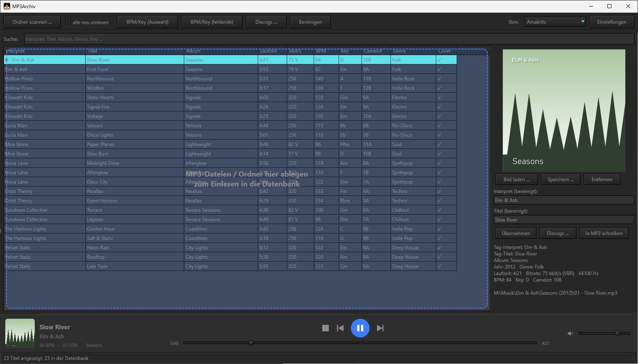This screenshot has width=638, height=364.
Task: Select the 'Golden Hour' track
Action: pos(230,229)
